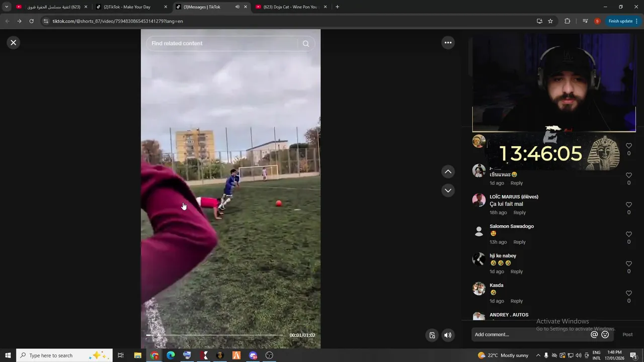Image resolution: width=644 pixels, height=362 pixels.
Task: Click the Post comment button
Action: 627,335
